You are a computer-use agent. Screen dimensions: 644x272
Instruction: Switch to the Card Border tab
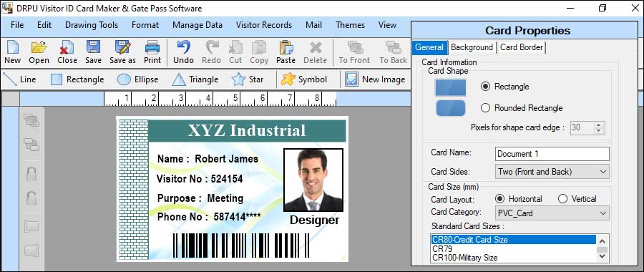(522, 47)
